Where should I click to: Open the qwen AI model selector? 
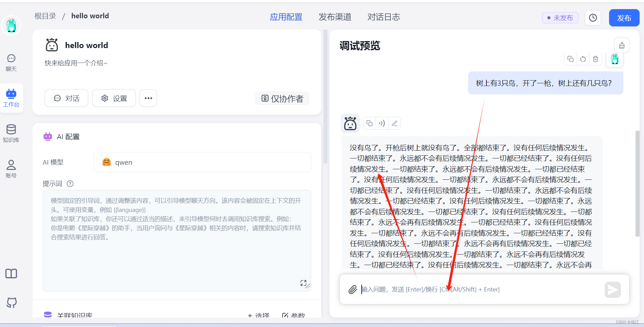[202, 162]
